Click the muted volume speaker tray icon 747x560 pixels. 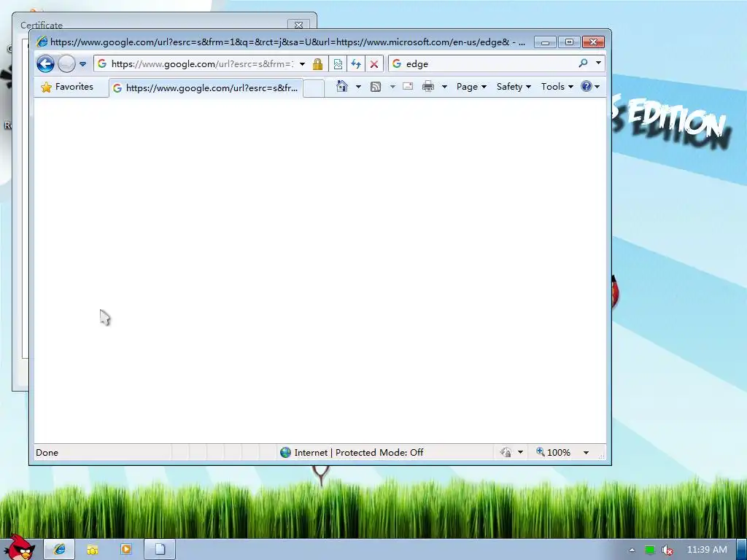point(667,550)
